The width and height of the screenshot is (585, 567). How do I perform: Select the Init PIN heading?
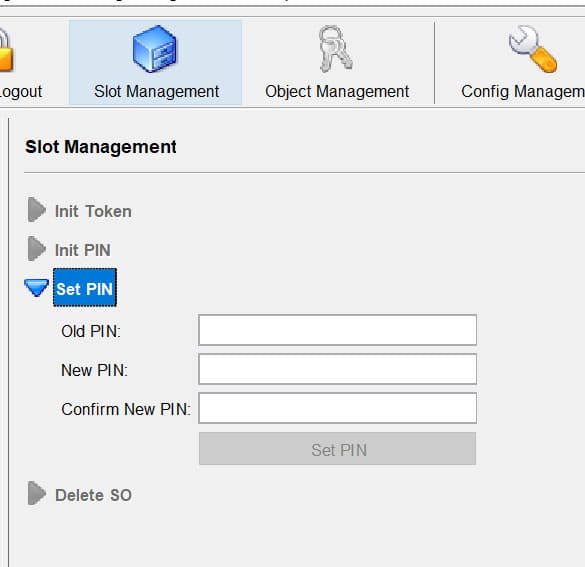click(x=83, y=250)
